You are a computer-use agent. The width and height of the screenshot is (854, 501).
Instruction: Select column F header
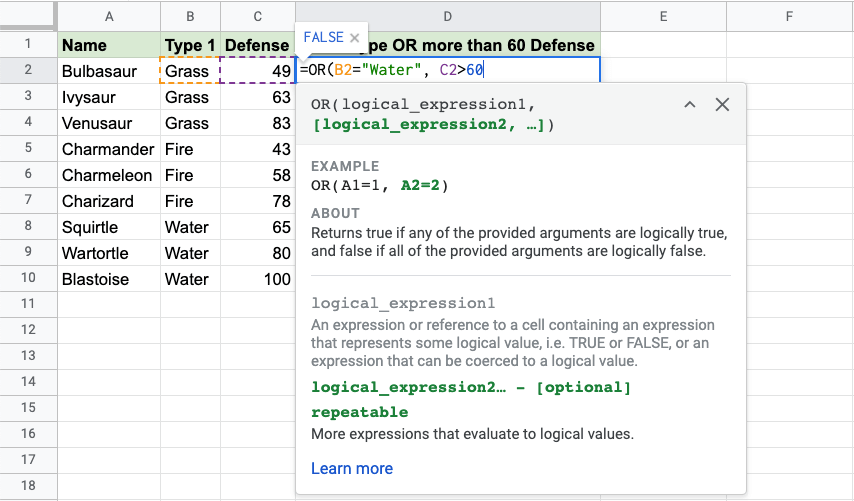(789, 15)
